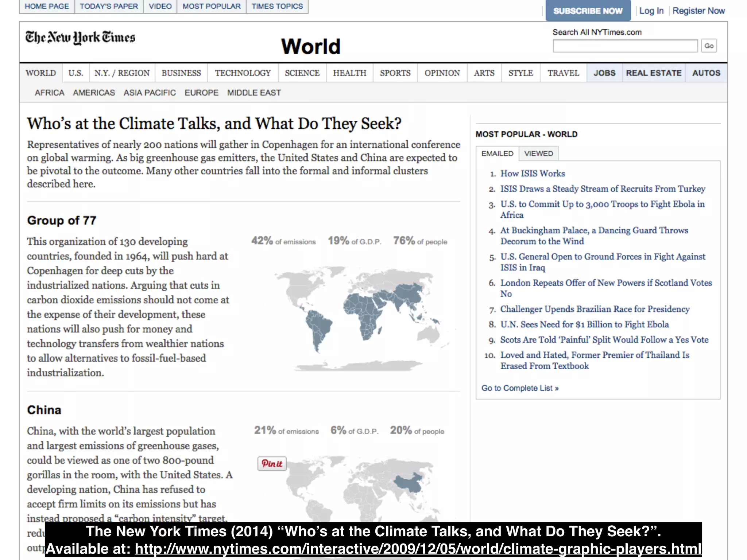
Task: Switch to the EMAILED tab
Action: pyautogui.click(x=497, y=153)
